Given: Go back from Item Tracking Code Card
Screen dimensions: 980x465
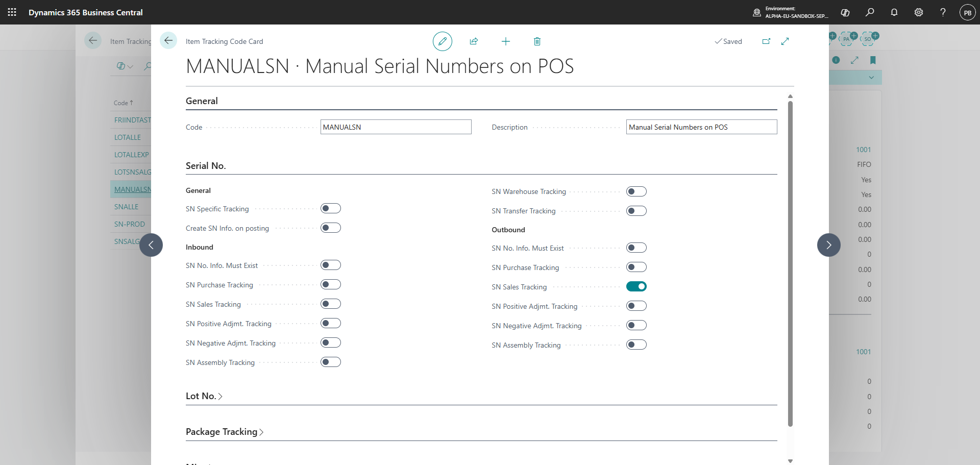Looking at the screenshot, I should [x=168, y=41].
